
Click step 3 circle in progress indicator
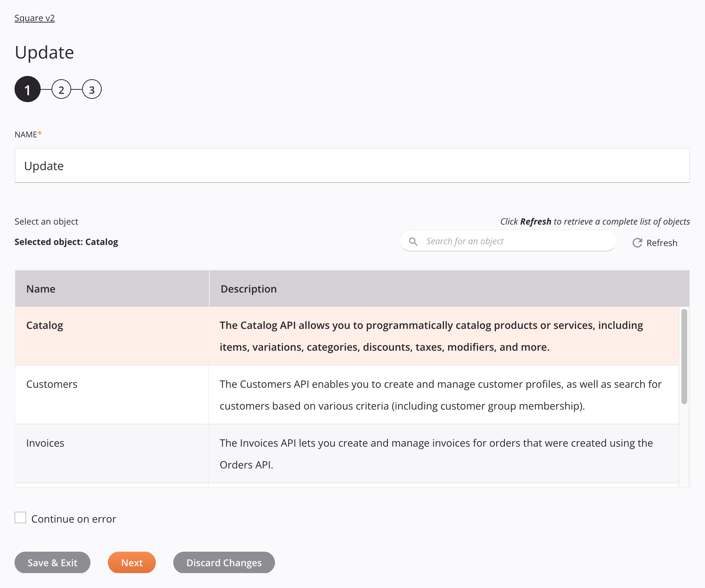click(91, 90)
